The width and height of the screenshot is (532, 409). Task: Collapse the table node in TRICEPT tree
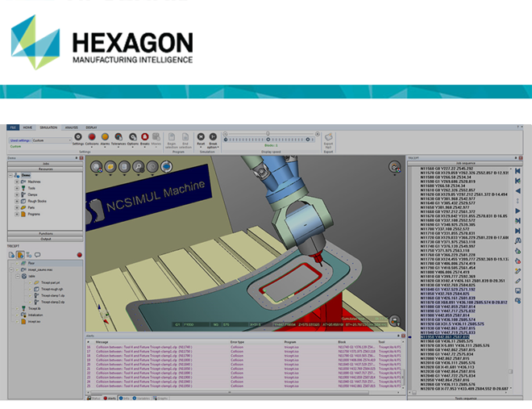point(17,276)
